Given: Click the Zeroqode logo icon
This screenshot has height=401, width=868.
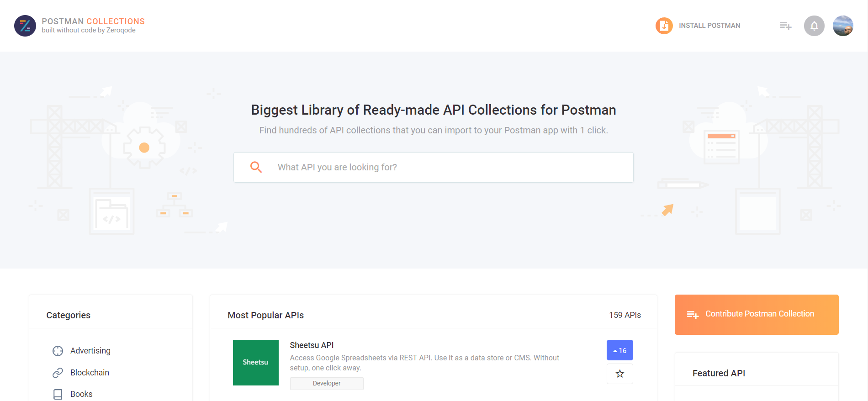Looking at the screenshot, I should (25, 26).
